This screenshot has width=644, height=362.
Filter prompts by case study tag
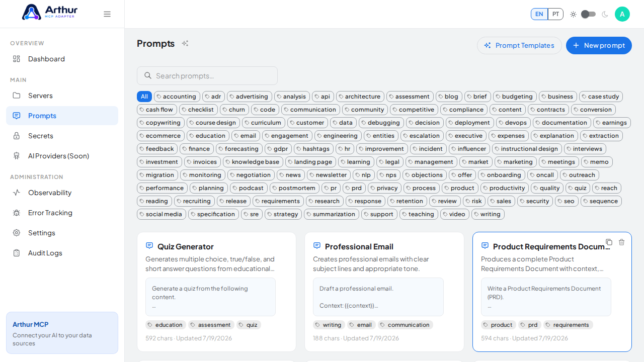601,97
